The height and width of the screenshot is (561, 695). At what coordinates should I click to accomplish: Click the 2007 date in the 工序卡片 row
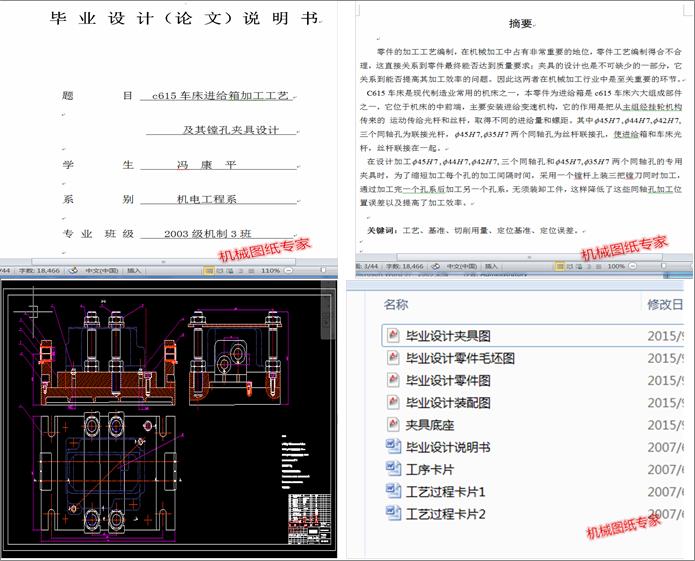664,469
